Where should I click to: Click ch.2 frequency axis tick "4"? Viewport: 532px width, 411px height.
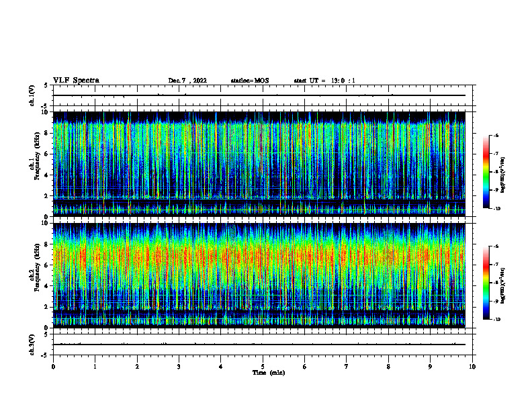pyautogui.click(x=47, y=286)
